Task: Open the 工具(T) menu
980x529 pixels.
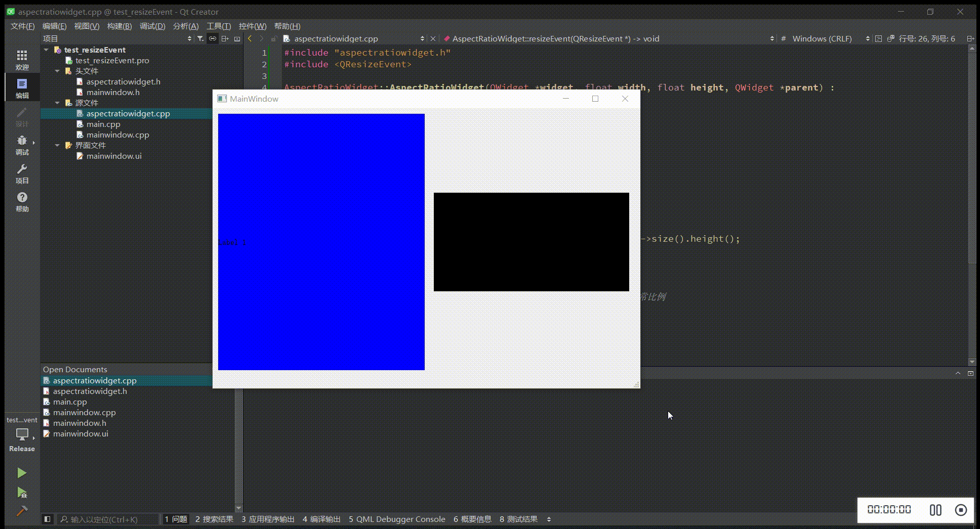Action: 219,26
